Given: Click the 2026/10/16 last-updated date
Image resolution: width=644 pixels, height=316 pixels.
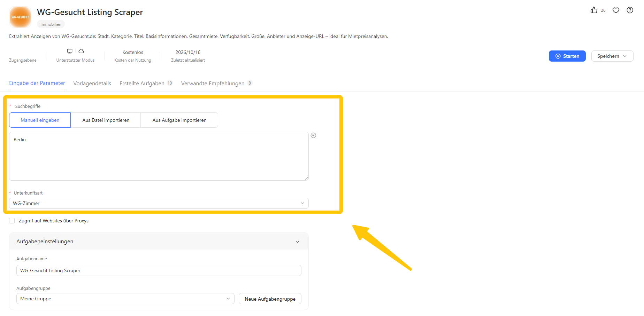Looking at the screenshot, I should (x=188, y=52).
